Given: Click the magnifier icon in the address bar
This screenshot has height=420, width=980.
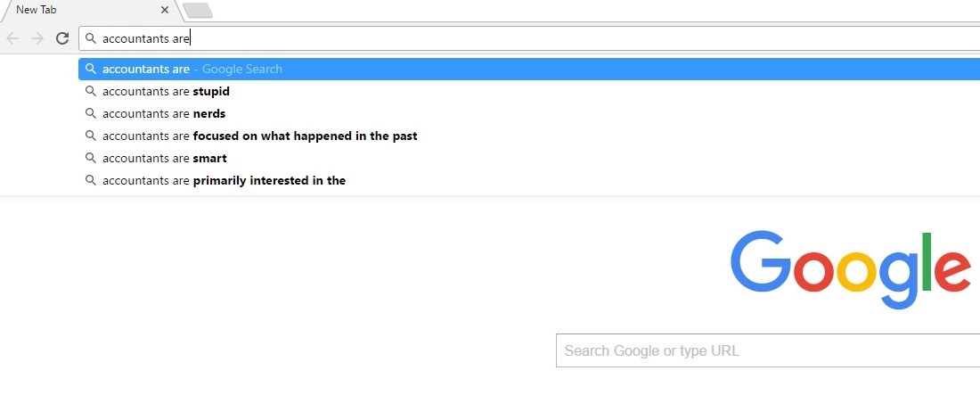Looking at the screenshot, I should coord(91,39).
